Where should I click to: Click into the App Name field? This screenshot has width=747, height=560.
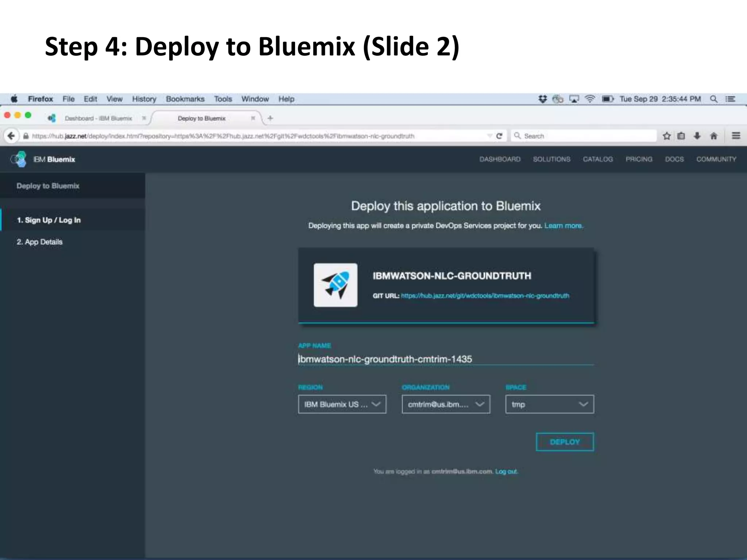click(446, 359)
